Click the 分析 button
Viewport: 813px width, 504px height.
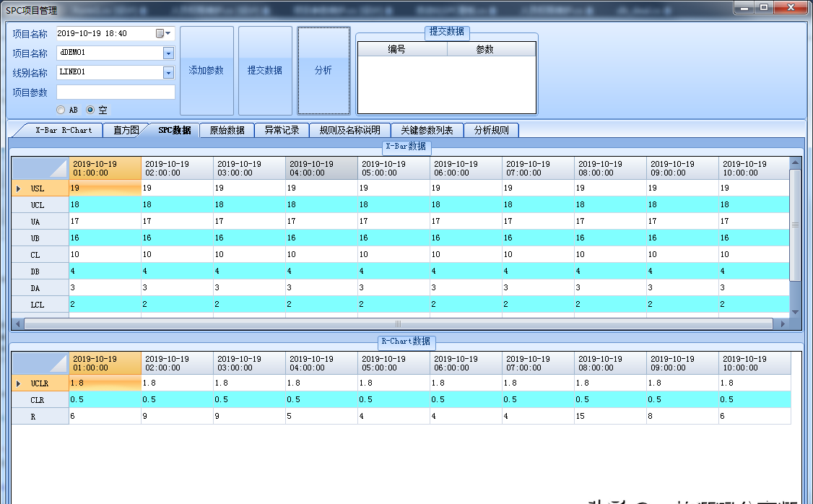point(323,71)
